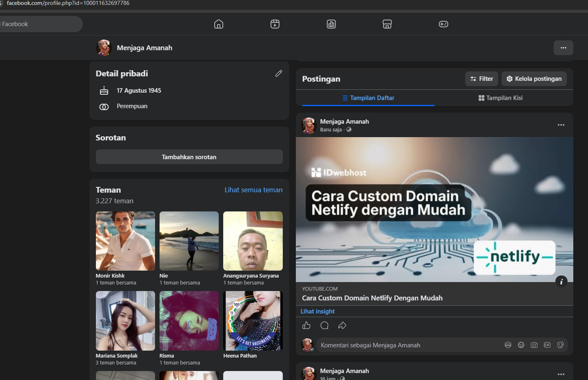Screen dimensions: 588x380
Task: Click the author name on the 16 jam post
Action: [x=344, y=371]
